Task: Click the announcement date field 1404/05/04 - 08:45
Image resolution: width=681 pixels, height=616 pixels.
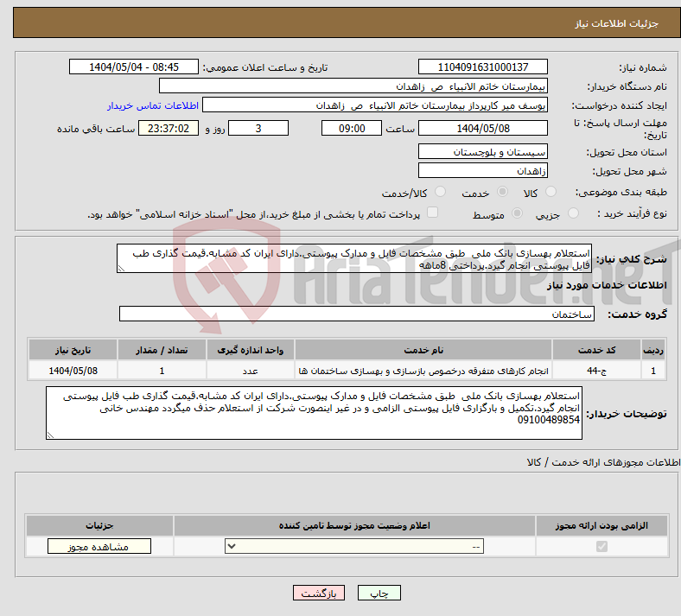Action: [x=134, y=67]
